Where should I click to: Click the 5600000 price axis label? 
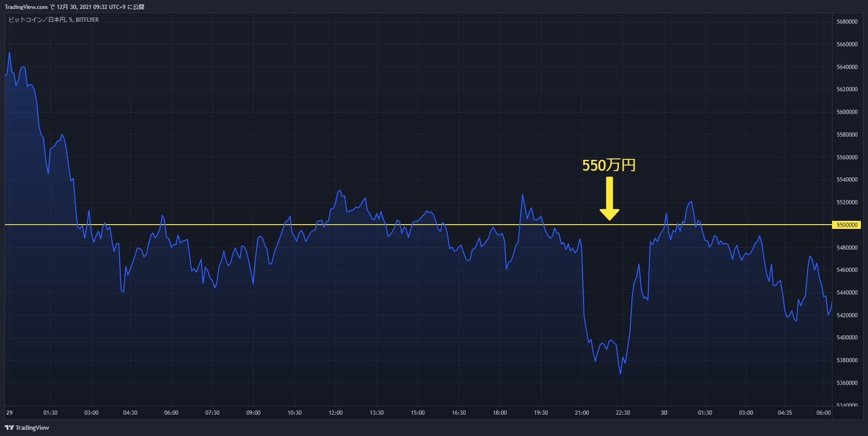tap(847, 112)
